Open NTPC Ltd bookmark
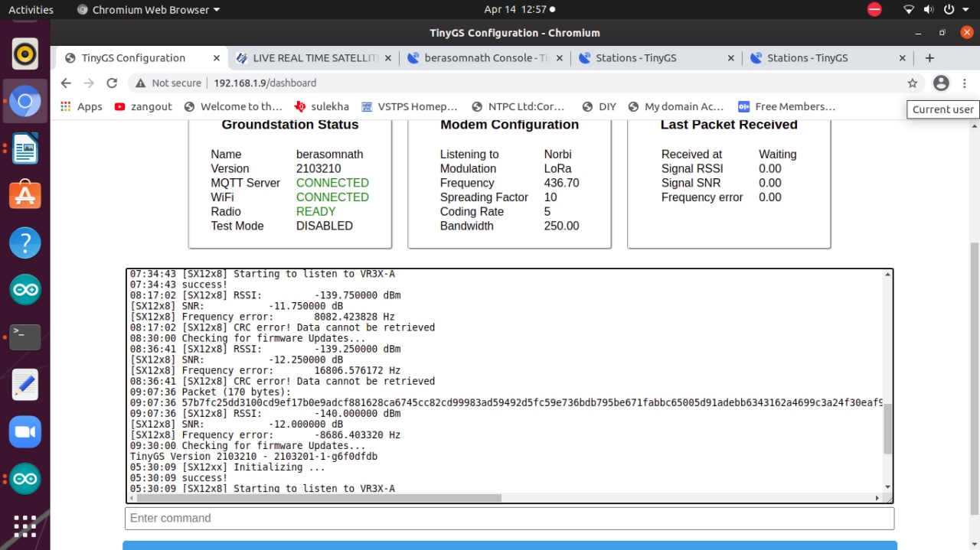Viewport: 980px width, 550px height. 518,106
